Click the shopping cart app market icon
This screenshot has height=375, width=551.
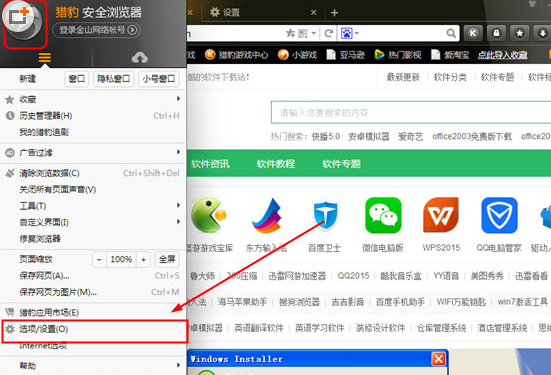point(10,312)
